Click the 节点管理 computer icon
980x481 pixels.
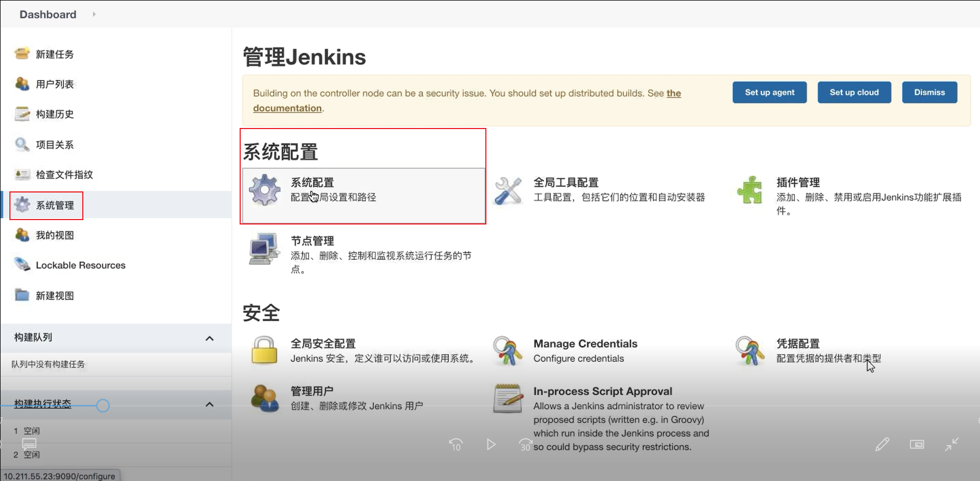[264, 249]
